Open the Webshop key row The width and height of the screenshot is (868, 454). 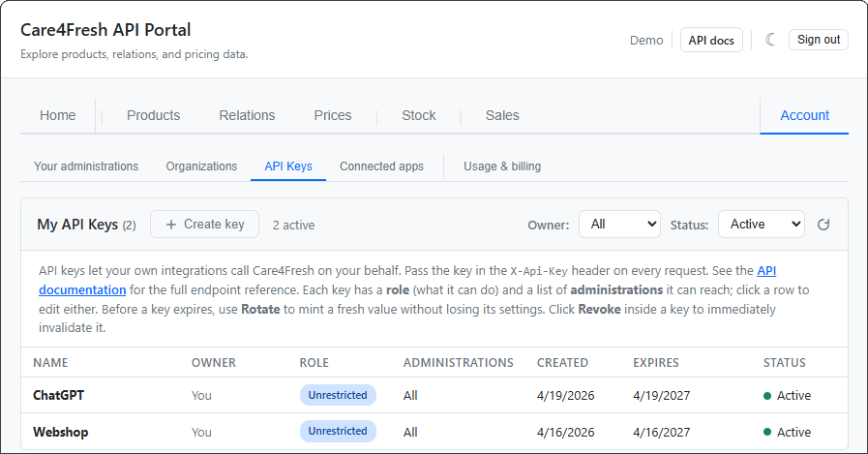[434, 432]
